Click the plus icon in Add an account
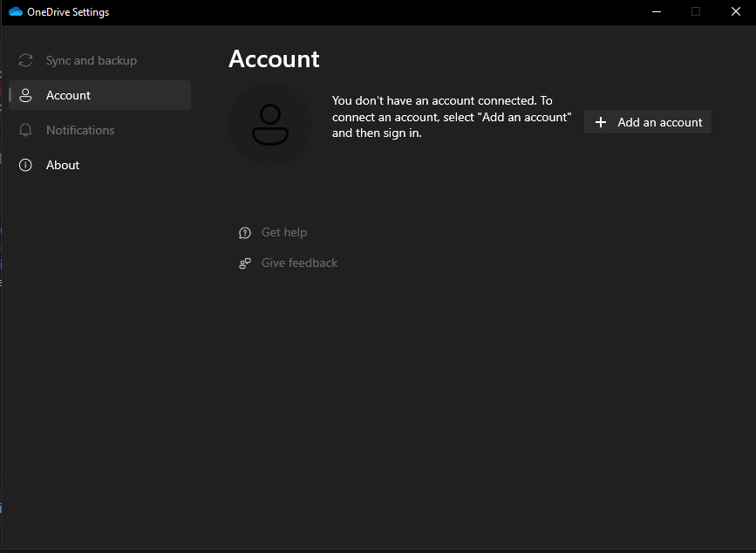This screenshot has width=756, height=553. [601, 122]
